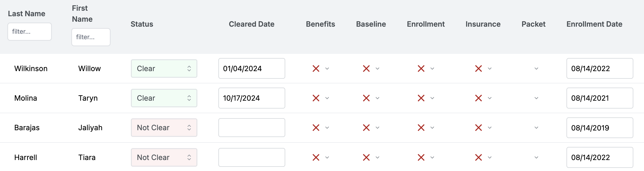
Task: Click the Status column header
Action: tap(142, 24)
